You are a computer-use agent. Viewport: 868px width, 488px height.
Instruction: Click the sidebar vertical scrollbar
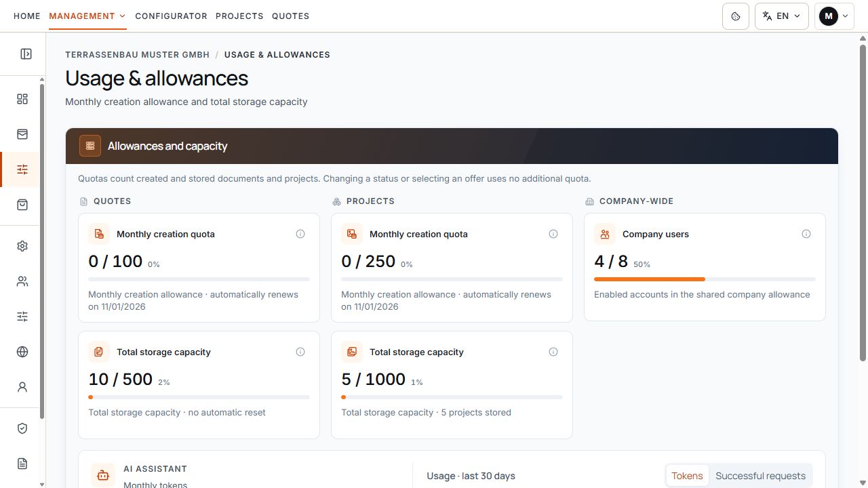42,251
